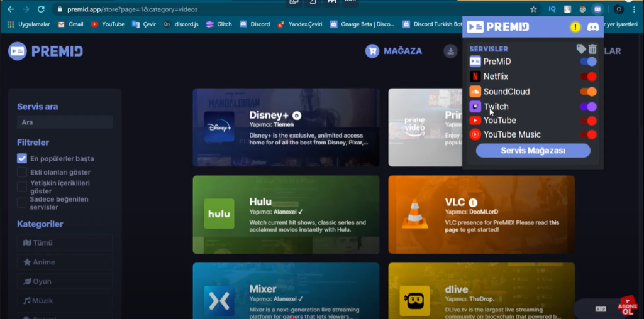Screen dimensions: 644x319
Task: Open the Yandex.Çeviri bookmark
Action: [300, 24]
